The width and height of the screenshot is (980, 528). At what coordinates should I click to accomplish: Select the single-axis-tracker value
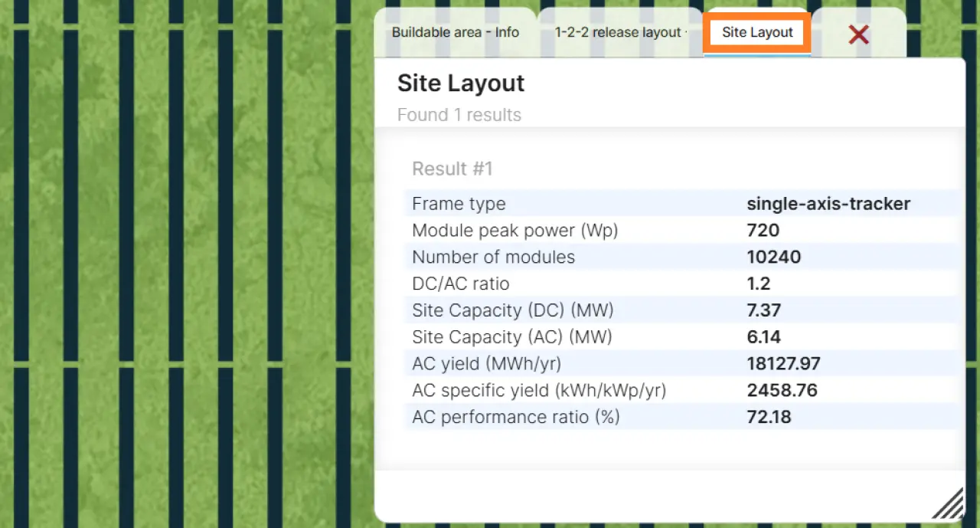(x=828, y=204)
